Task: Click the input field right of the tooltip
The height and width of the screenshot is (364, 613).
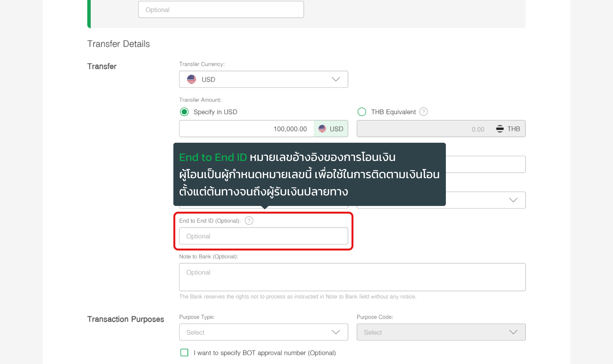Action: (x=486, y=164)
